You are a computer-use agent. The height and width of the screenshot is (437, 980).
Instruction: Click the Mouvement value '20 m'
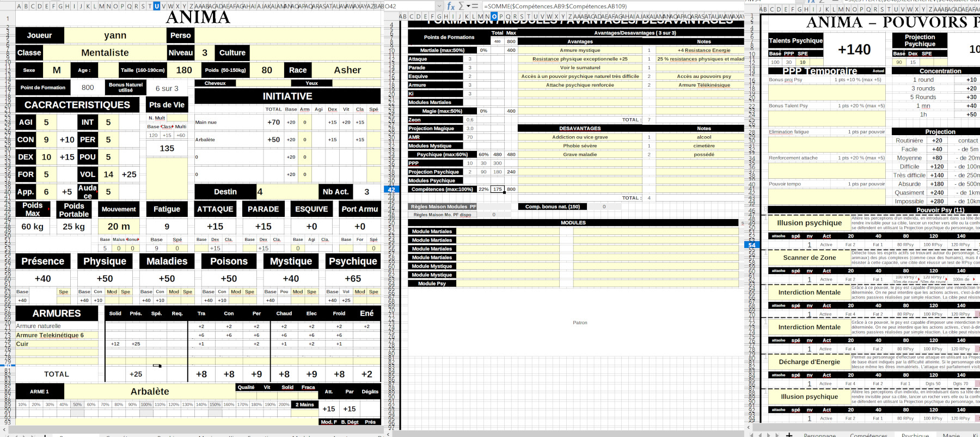pyautogui.click(x=119, y=227)
